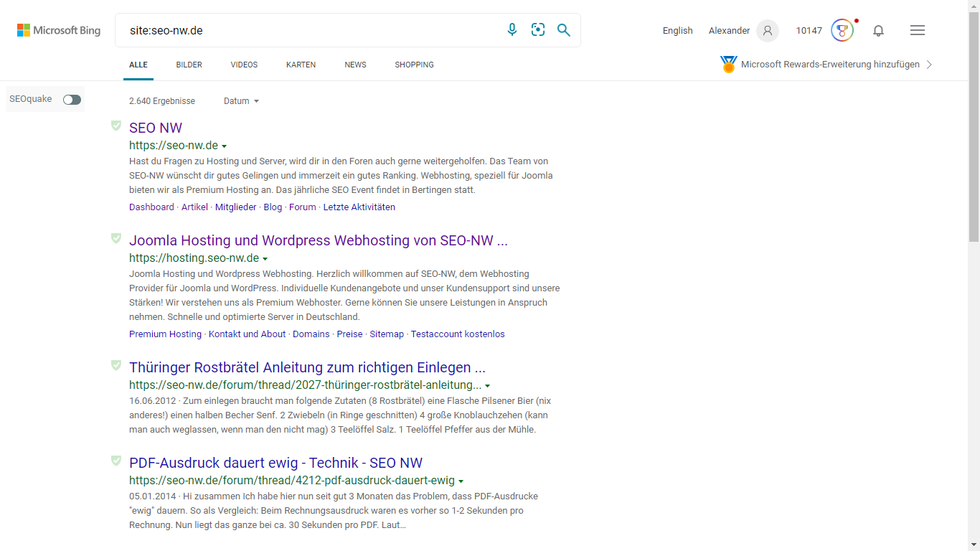Viewport: 980px width, 551px height.
Task: Toggle the SEOquake switch
Action: coord(72,100)
